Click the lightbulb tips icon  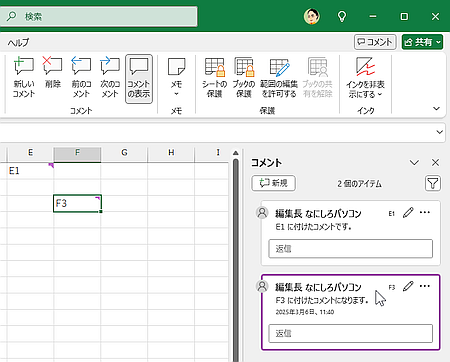342,16
